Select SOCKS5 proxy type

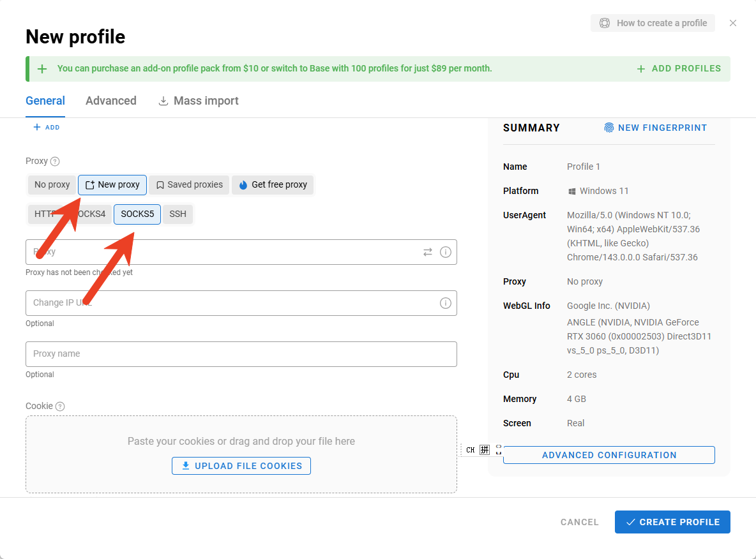click(137, 214)
